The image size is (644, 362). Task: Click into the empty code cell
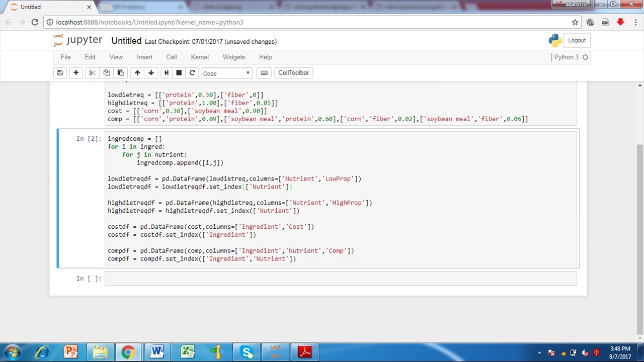point(341,279)
